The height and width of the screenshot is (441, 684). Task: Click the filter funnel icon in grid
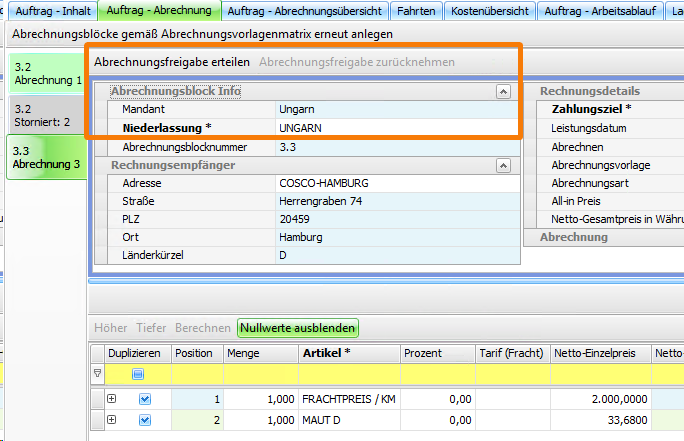[97, 374]
